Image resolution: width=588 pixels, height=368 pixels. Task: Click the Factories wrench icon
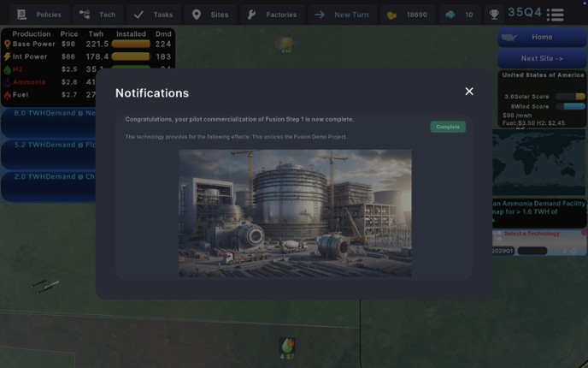pos(251,15)
